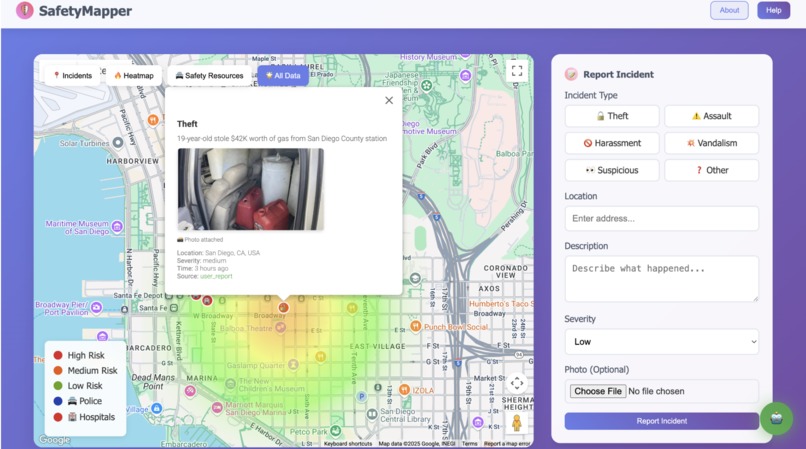Click the Maritime Museum map marker
The width and height of the screenshot is (806, 449).
(x=117, y=226)
